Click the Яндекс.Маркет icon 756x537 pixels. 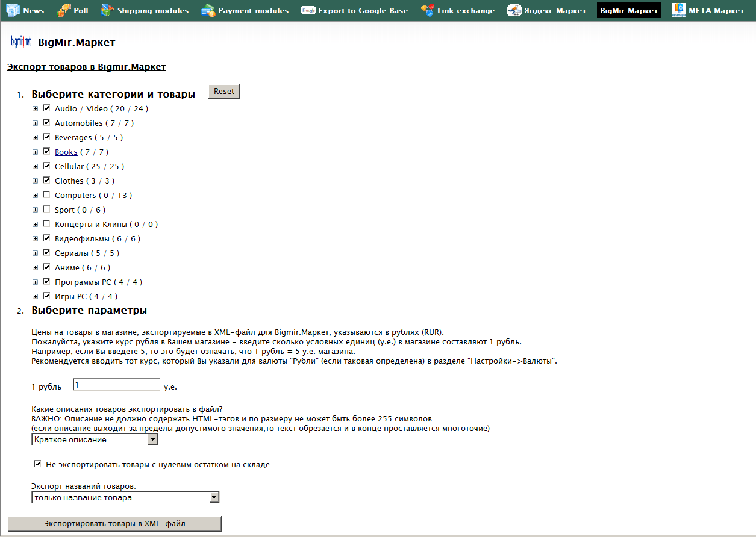point(514,10)
